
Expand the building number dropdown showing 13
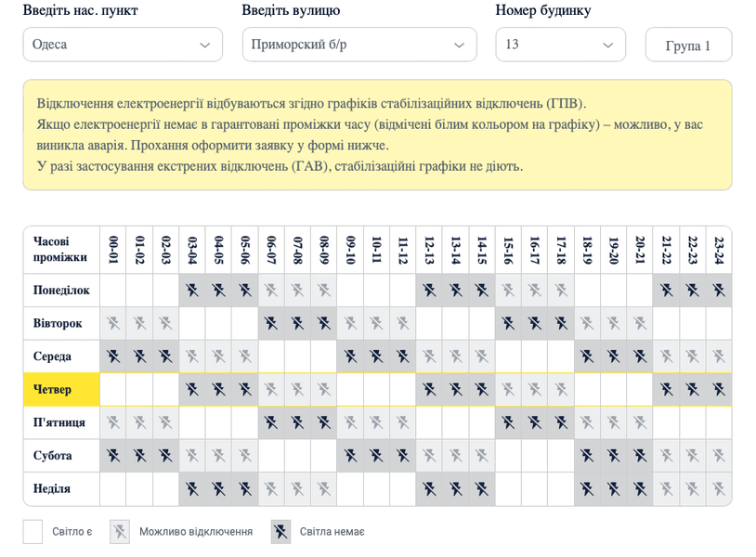tap(560, 44)
